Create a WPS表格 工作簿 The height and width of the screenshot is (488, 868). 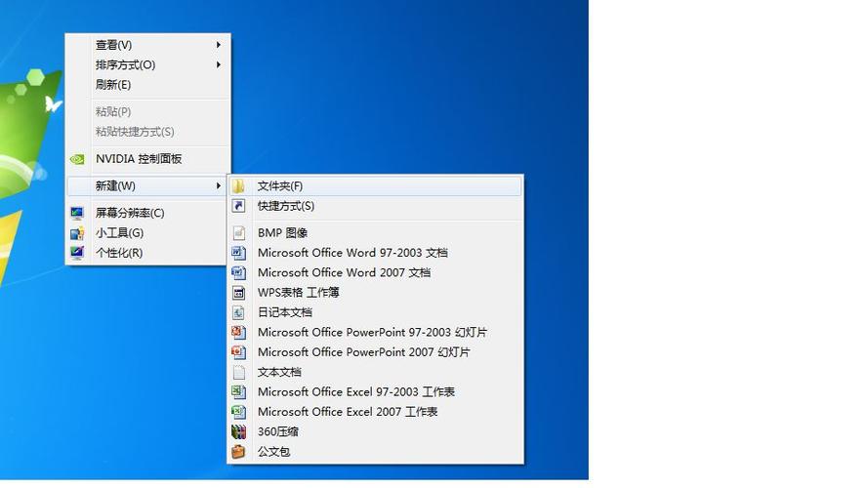click(375, 293)
